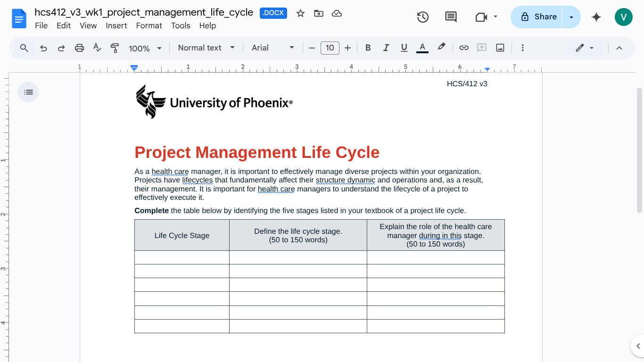This screenshot has height=362, width=644.
Task: Open the zoom level dropdown
Action: 145,48
